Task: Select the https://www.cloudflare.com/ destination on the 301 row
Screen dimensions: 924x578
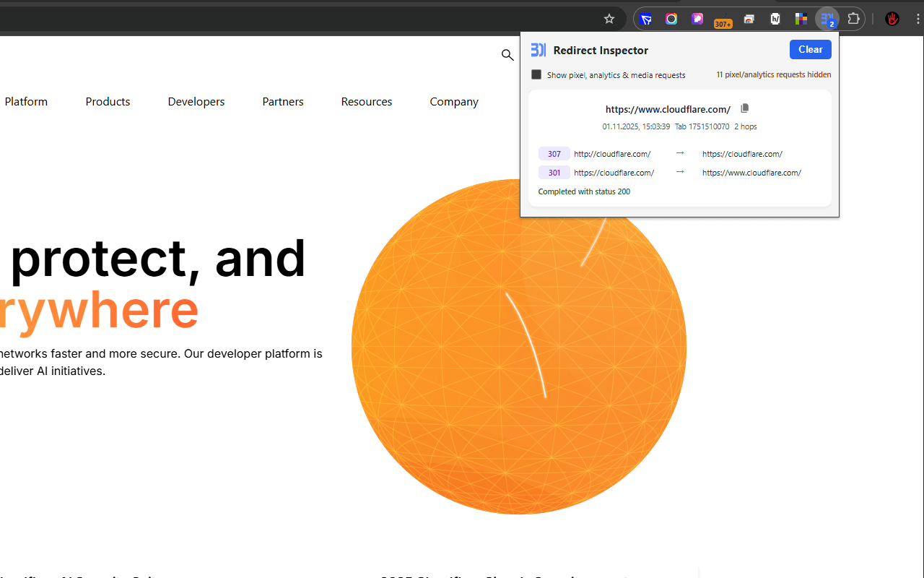Action: point(751,173)
